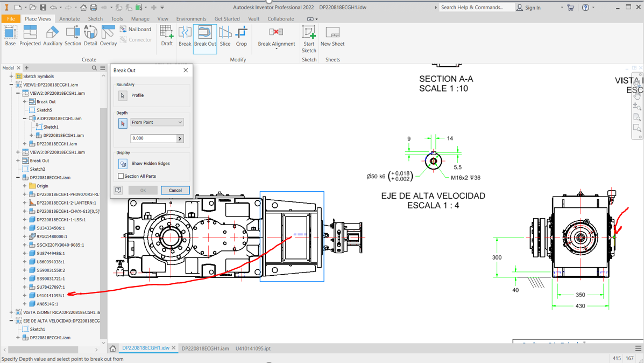Open the From Point depth dropdown

pos(157,122)
